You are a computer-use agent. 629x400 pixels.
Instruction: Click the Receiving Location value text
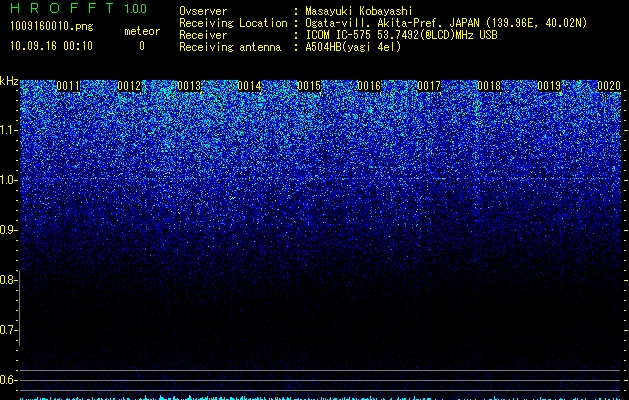click(x=446, y=23)
